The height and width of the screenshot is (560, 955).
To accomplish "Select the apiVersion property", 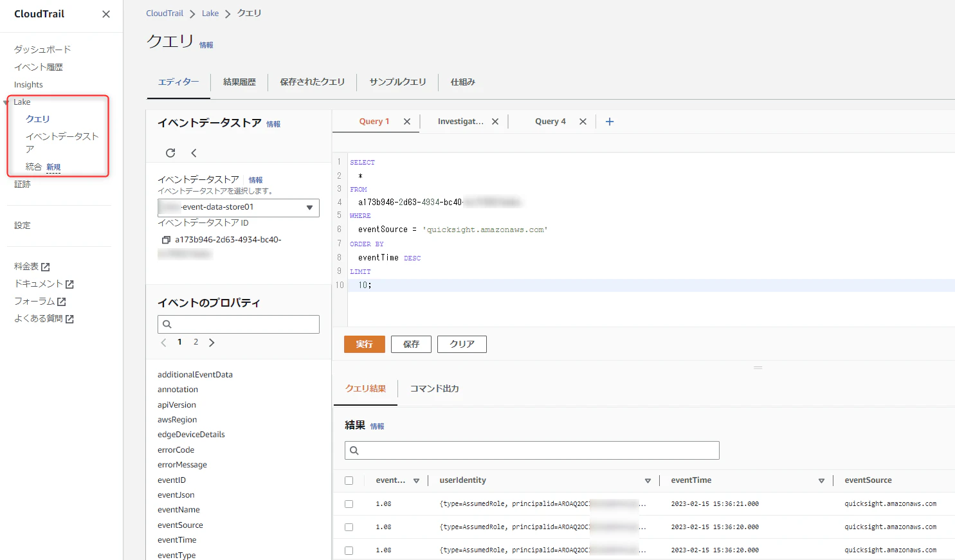I will tap(177, 405).
